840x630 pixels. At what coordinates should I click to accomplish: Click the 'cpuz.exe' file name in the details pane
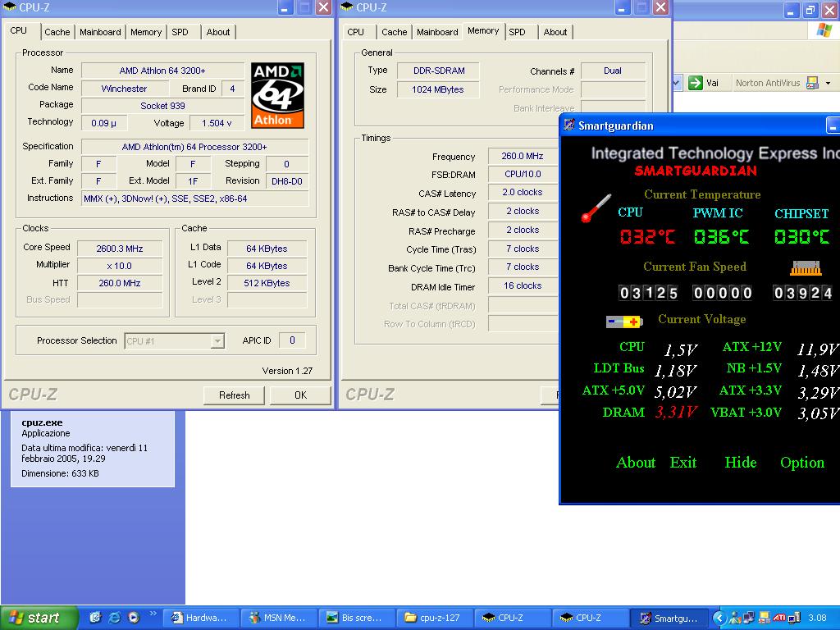42,422
